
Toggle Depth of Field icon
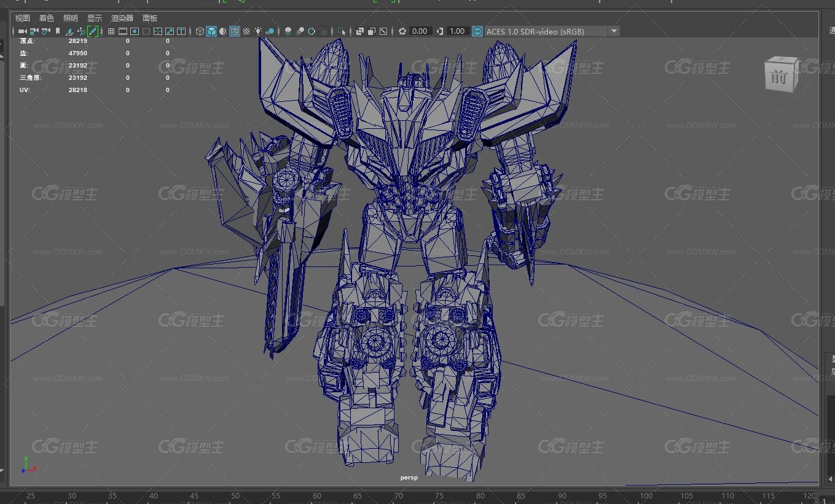(323, 31)
